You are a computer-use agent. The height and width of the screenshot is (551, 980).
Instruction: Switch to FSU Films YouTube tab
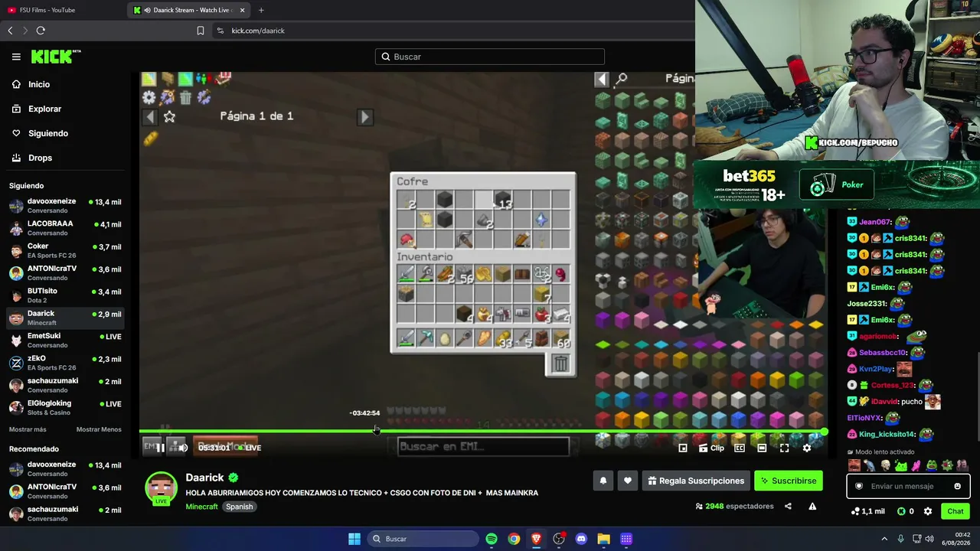[61, 10]
